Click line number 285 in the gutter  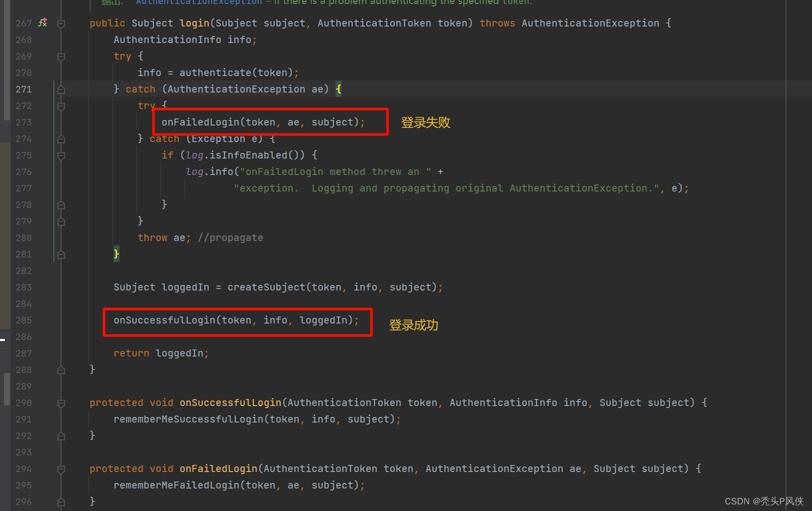23,320
